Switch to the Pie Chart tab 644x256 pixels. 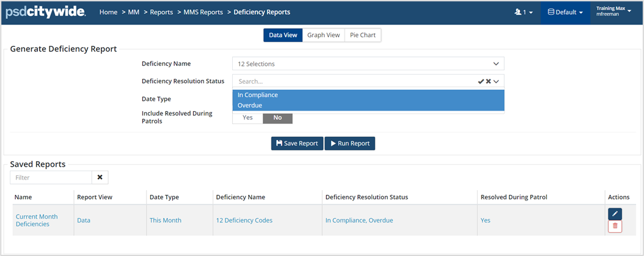coord(363,35)
